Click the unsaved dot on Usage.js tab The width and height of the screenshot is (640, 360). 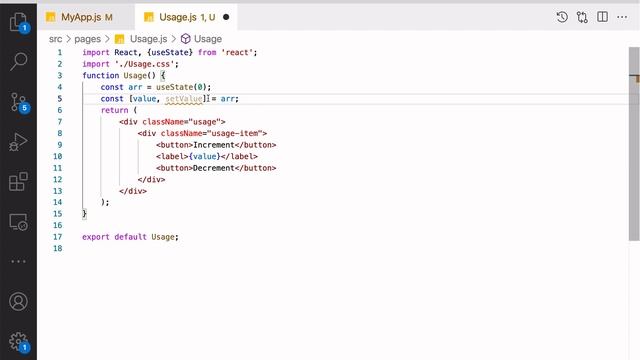click(226, 17)
